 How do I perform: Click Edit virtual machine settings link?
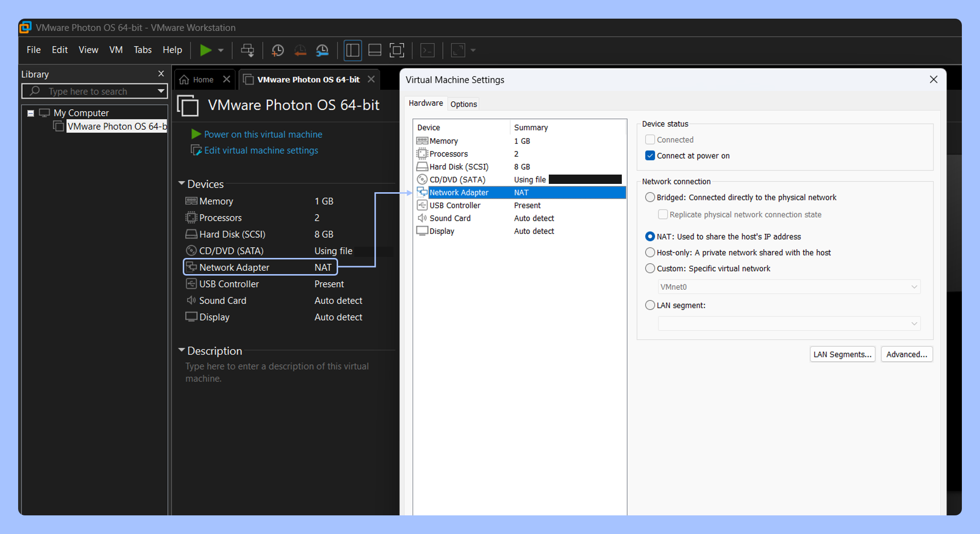tap(261, 151)
